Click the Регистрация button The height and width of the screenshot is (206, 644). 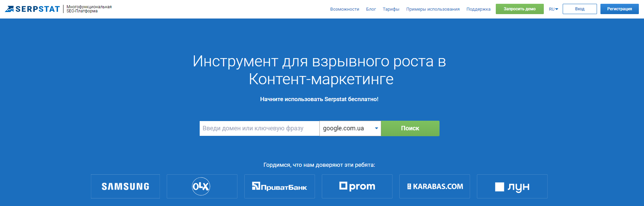[x=619, y=9]
